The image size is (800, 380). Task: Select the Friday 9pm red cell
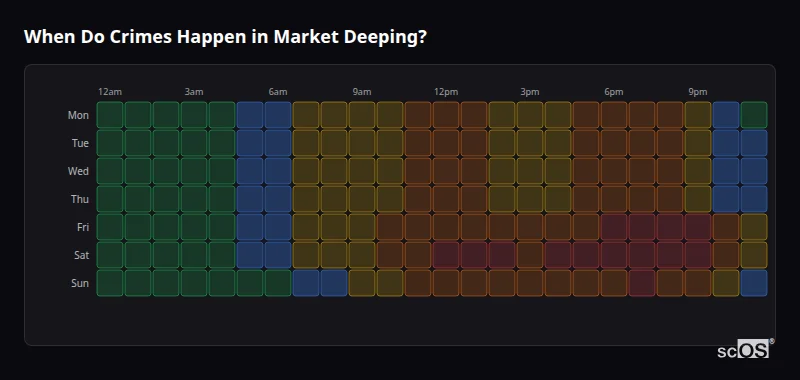[698, 227]
